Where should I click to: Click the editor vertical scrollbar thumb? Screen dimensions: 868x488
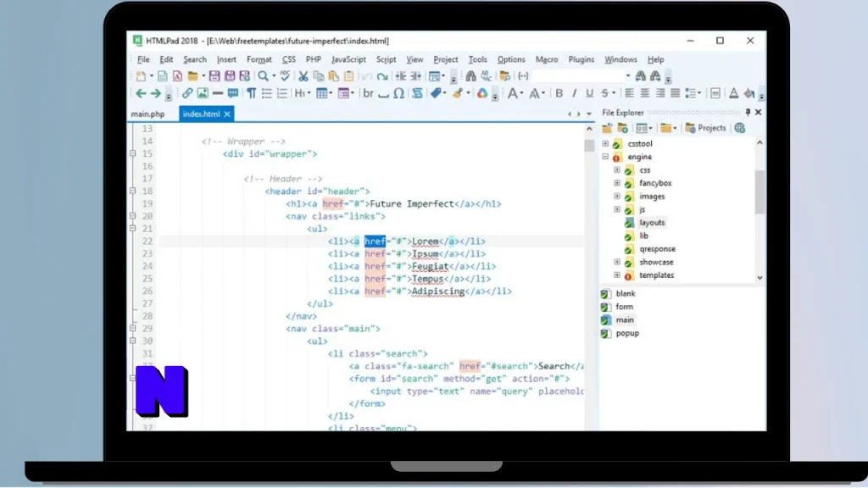coord(589,145)
